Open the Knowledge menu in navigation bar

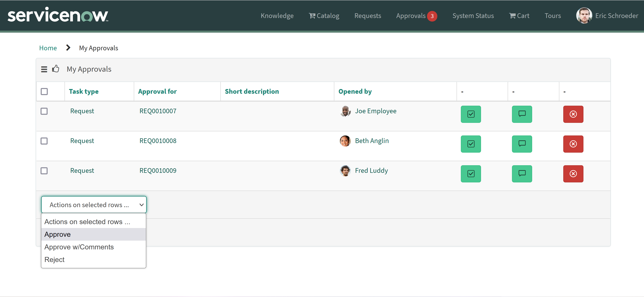click(x=277, y=15)
